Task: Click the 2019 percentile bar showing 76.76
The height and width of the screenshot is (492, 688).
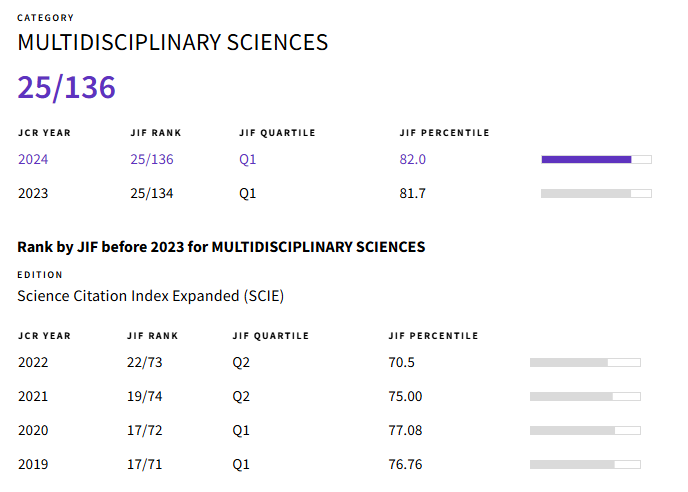Action: point(585,464)
